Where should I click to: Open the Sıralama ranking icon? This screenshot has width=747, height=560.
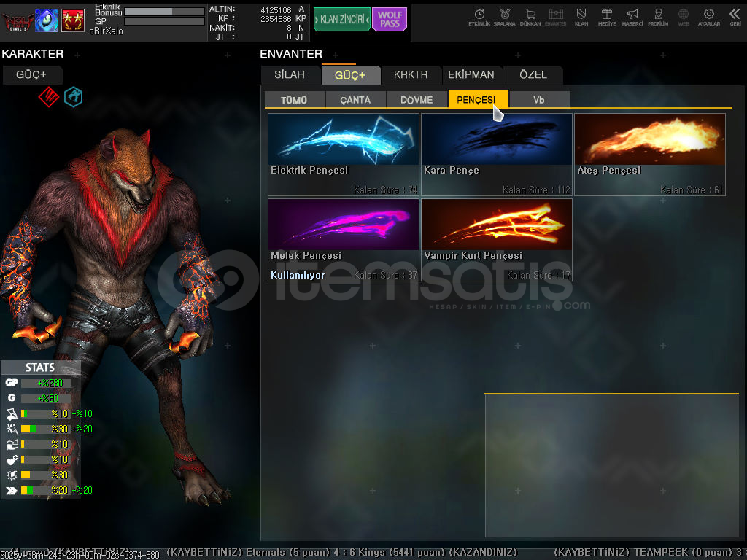click(505, 17)
